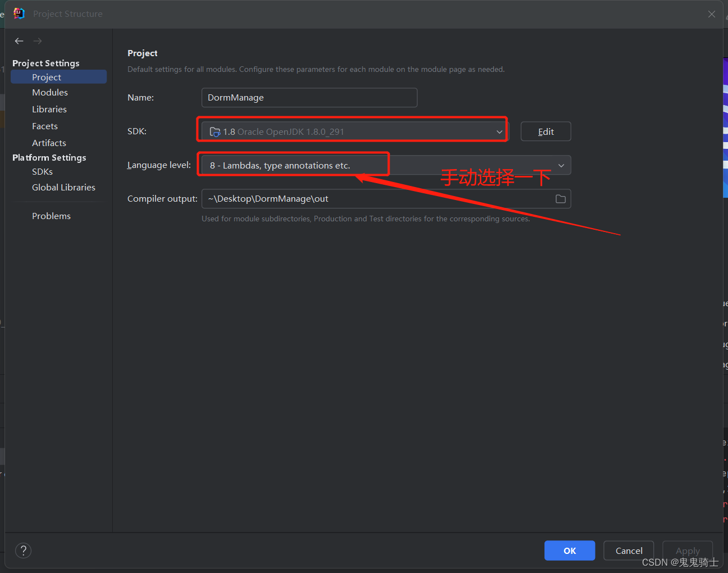The width and height of the screenshot is (728, 573).
Task: Go forward with the right arrow icon
Action: point(38,41)
